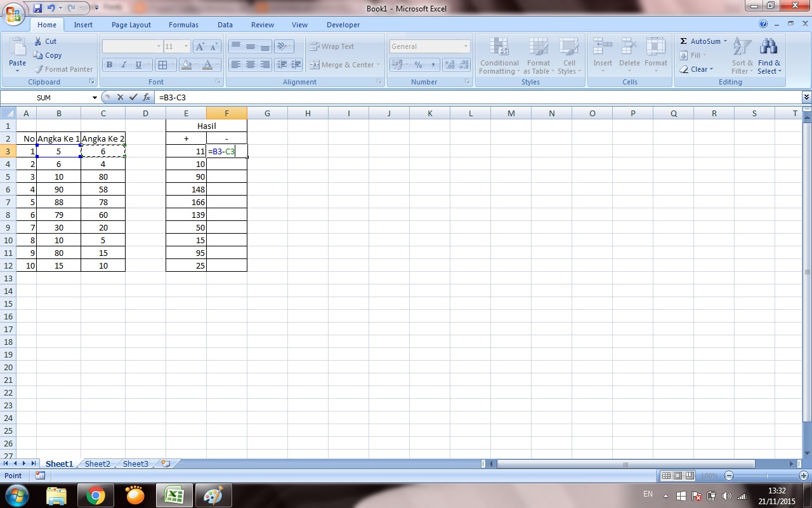Open the Font Size dropdown

click(185, 46)
